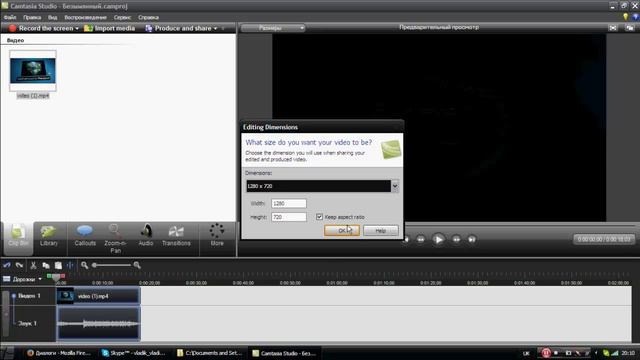The width and height of the screenshot is (640, 360).
Task: Open the Library panel icon
Action: tap(49, 236)
